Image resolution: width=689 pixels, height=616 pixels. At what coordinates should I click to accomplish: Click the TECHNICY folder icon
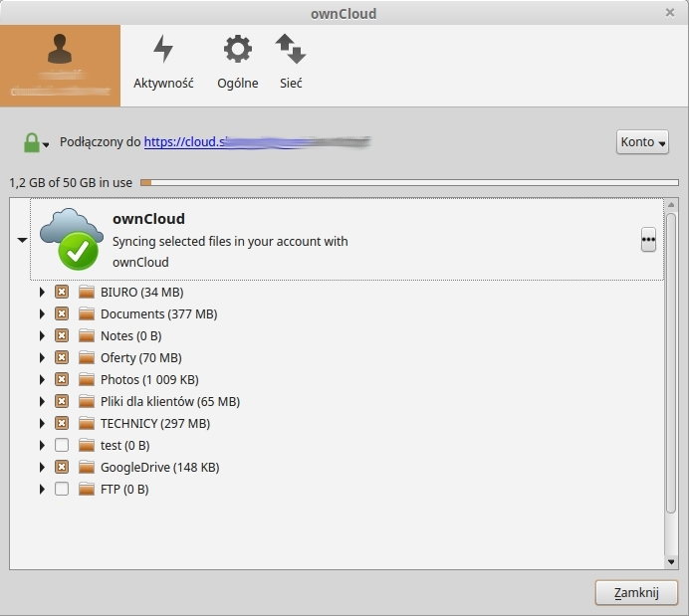pos(87,423)
